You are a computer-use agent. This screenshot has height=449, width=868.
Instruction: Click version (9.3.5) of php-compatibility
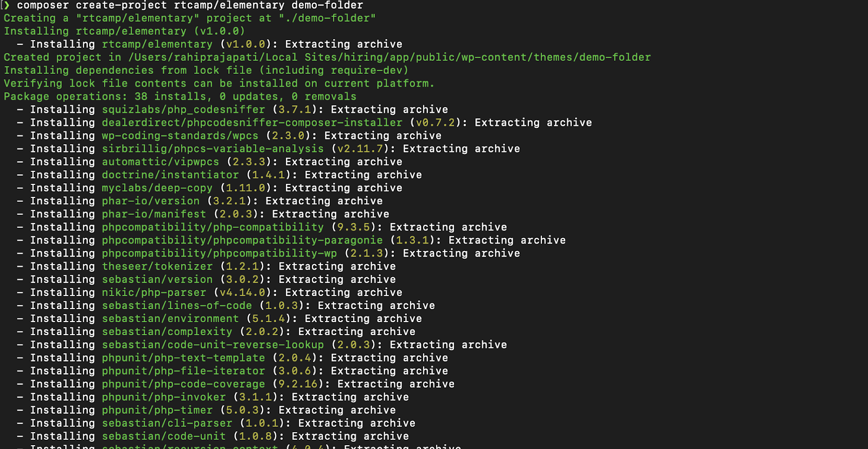(x=353, y=227)
